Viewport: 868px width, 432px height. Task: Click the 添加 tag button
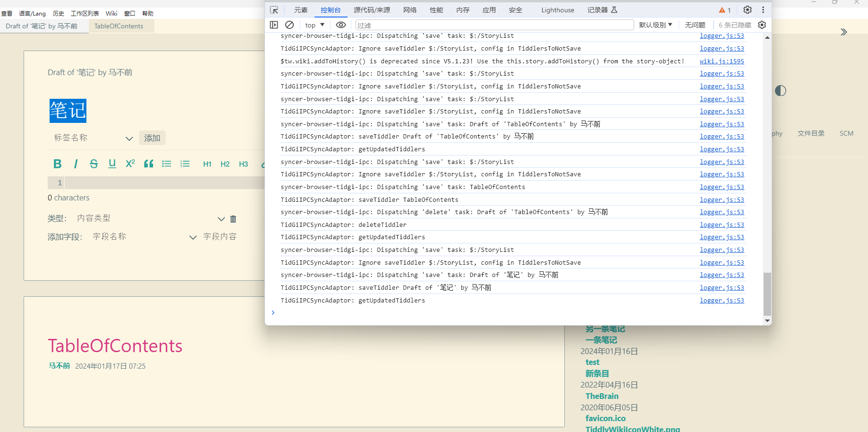[152, 138]
